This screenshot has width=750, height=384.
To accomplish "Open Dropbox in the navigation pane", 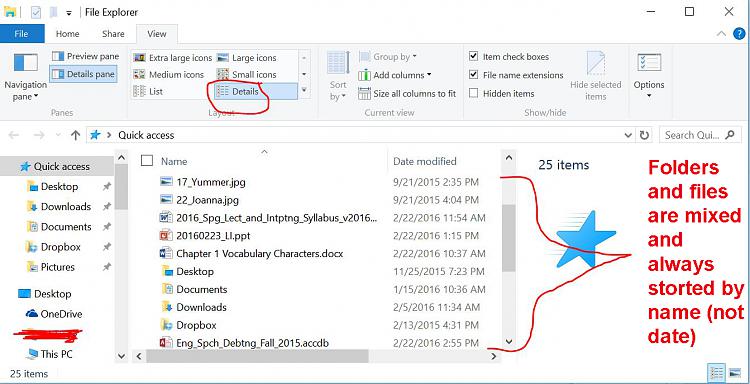I will click(x=61, y=247).
